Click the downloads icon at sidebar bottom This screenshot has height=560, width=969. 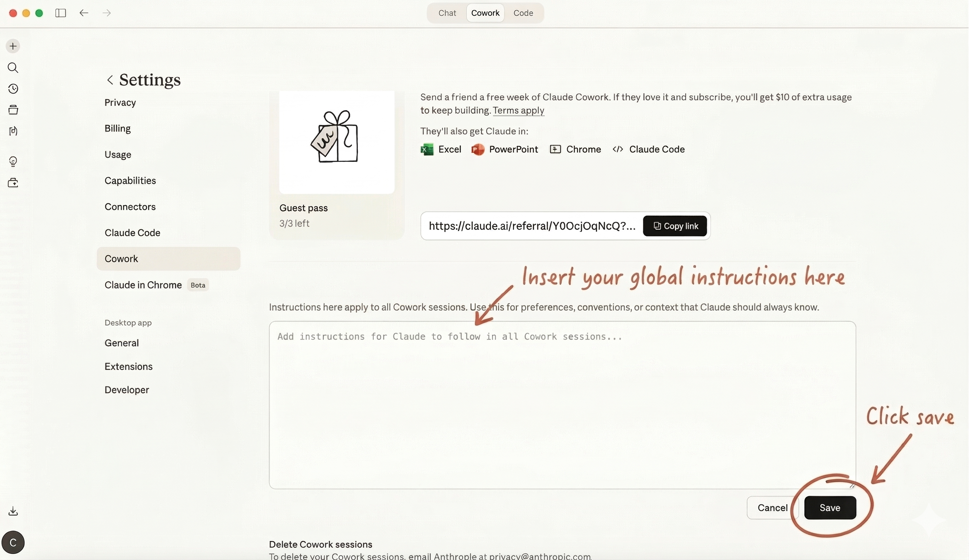[x=13, y=511]
